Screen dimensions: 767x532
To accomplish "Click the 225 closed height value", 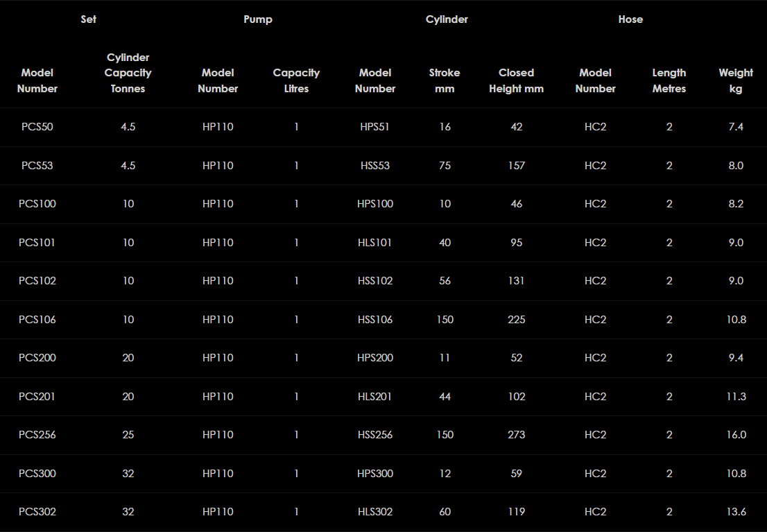I will tap(516, 320).
